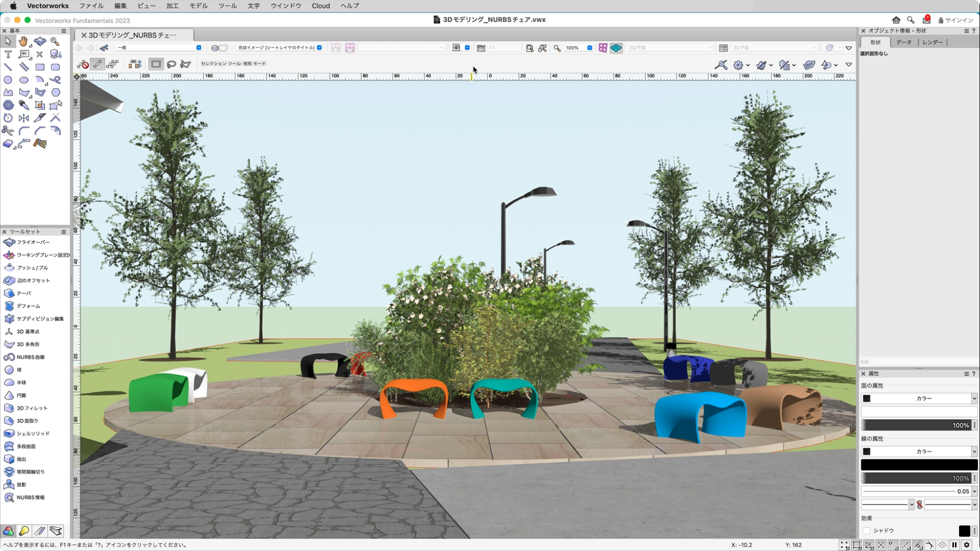This screenshot has width=980, height=551.
Task: Select the Circle tool
Action: (x=8, y=80)
